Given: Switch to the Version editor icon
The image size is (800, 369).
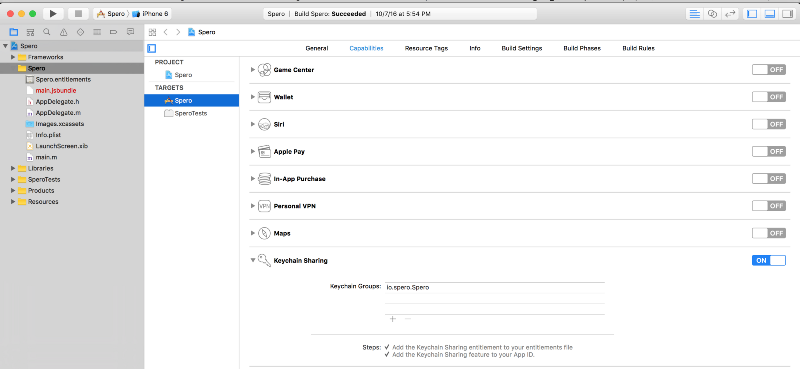Looking at the screenshot, I should (x=730, y=14).
